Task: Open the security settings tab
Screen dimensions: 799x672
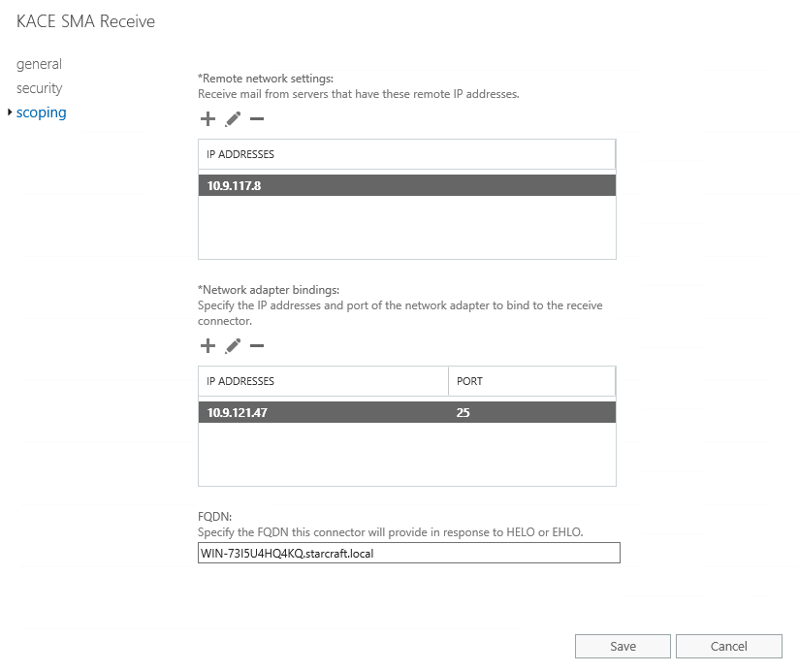Action: pyautogui.click(x=39, y=88)
